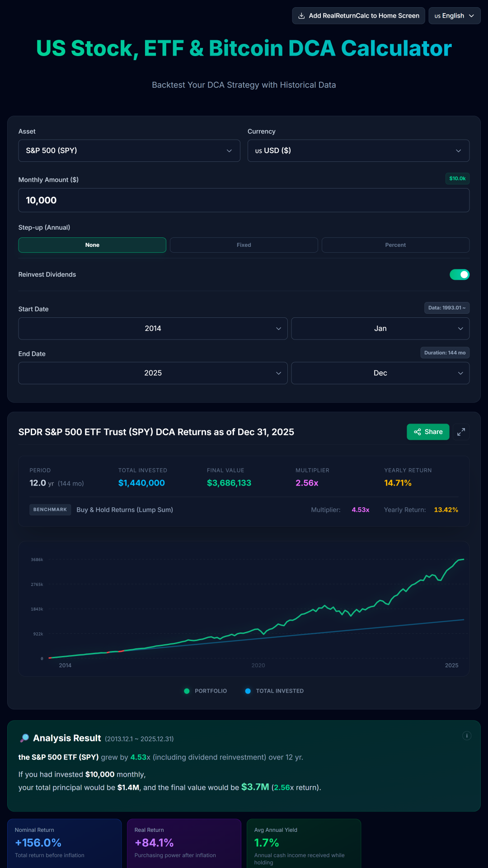
Task: Click the blue Total Invested legend dot
Action: coord(248,691)
